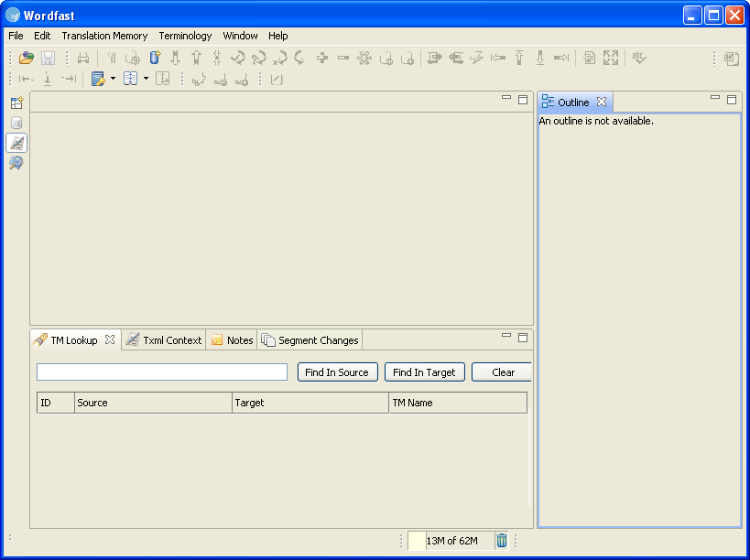Viewport: 750px width, 560px height.
Task: Click the lightning bolt toolbar icon
Action: [476, 58]
